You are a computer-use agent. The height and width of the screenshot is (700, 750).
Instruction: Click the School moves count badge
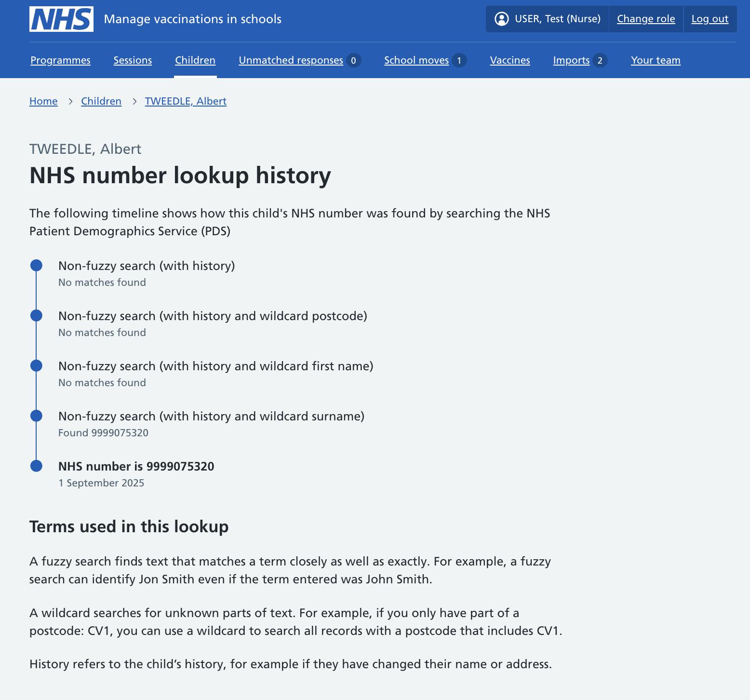pyautogui.click(x=459, y=60)
